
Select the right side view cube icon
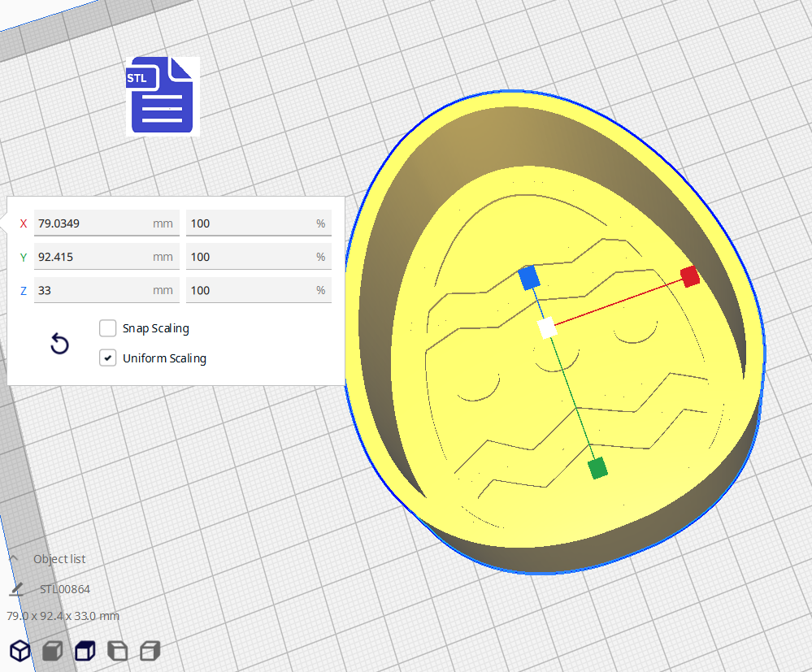[150, 650]
